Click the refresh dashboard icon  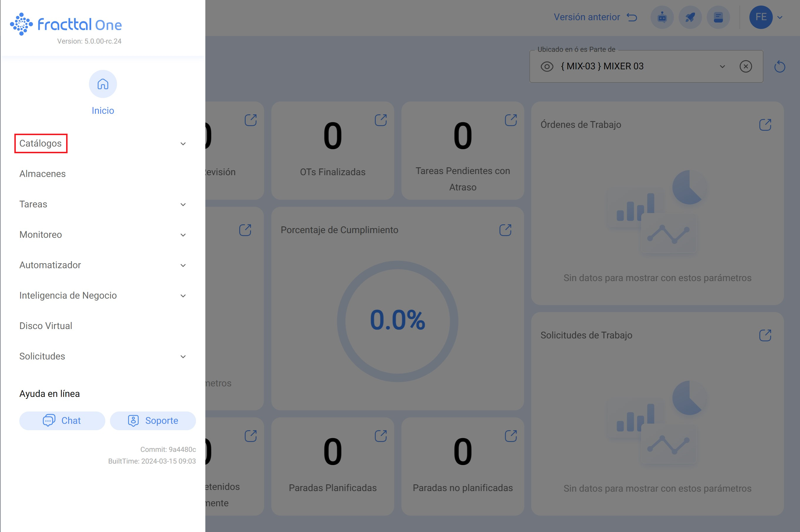(780, 66)
